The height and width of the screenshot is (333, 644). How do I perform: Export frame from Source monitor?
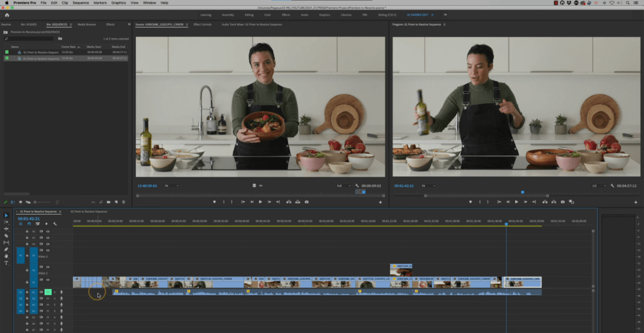point(306,202)
